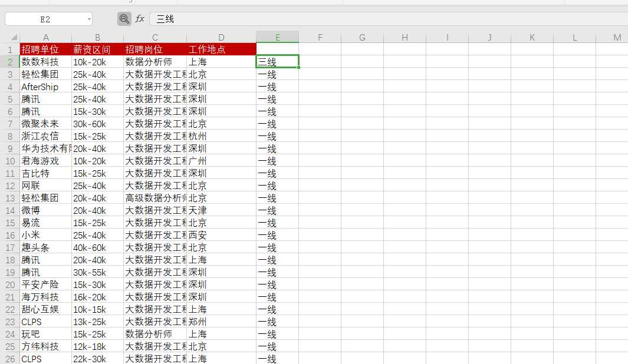The image size is (628, 364).
Task: Select column G header
Action: pyautogui.click(x=363, y=37)
